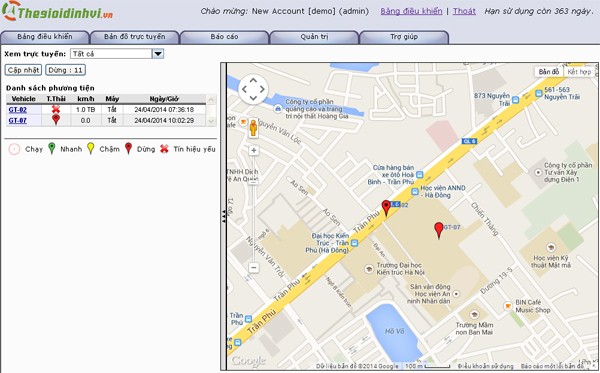This screenshot has width=600, height=373.
Task: Click the Máy column header
Action: click(x=112, y=99)
